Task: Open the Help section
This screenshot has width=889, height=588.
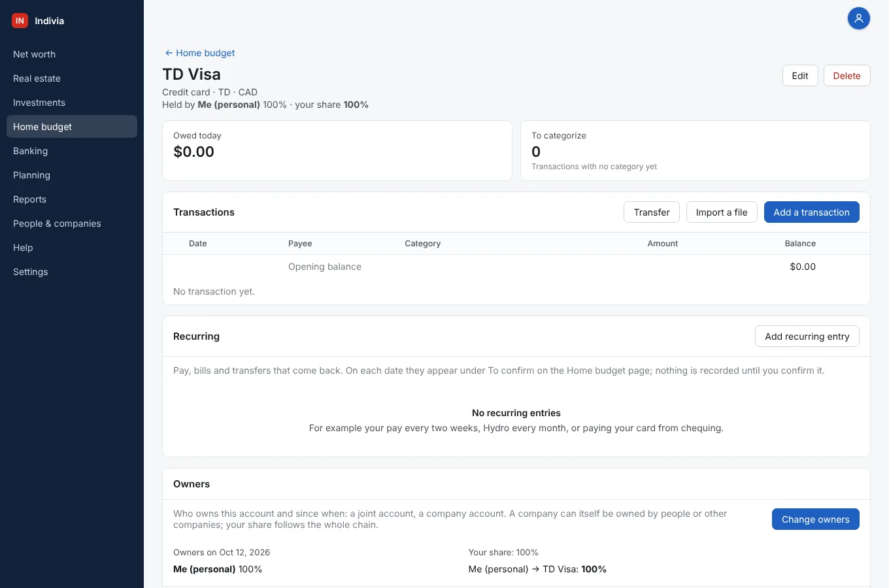Action: (72, 248)
